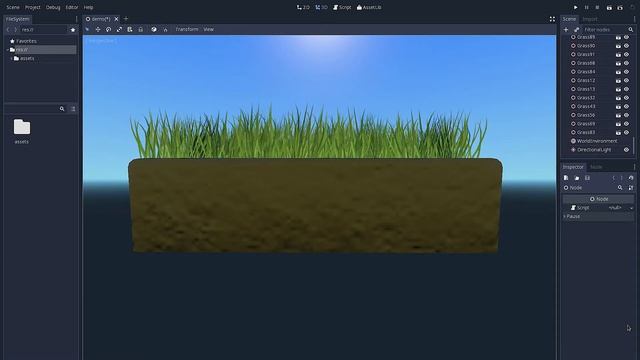The width and height of the screenshot is (640, 360).
Task: Toggle visibility of Grass43
Action: pos(627,106)
